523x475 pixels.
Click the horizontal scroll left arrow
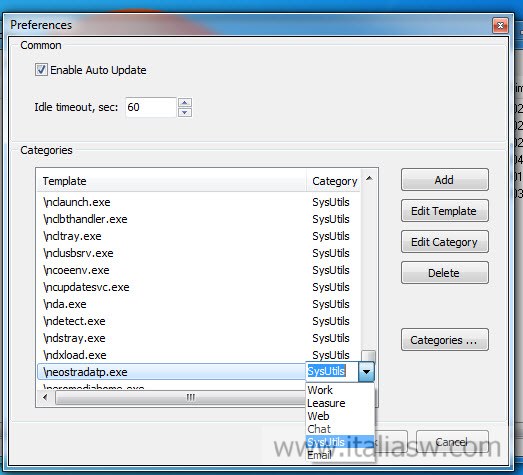[45, 398]
